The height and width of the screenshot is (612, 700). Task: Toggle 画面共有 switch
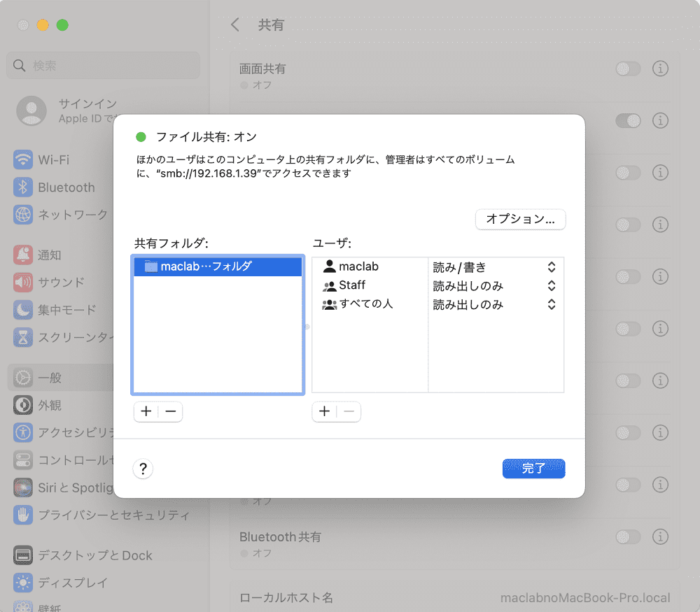click(628, 69)
